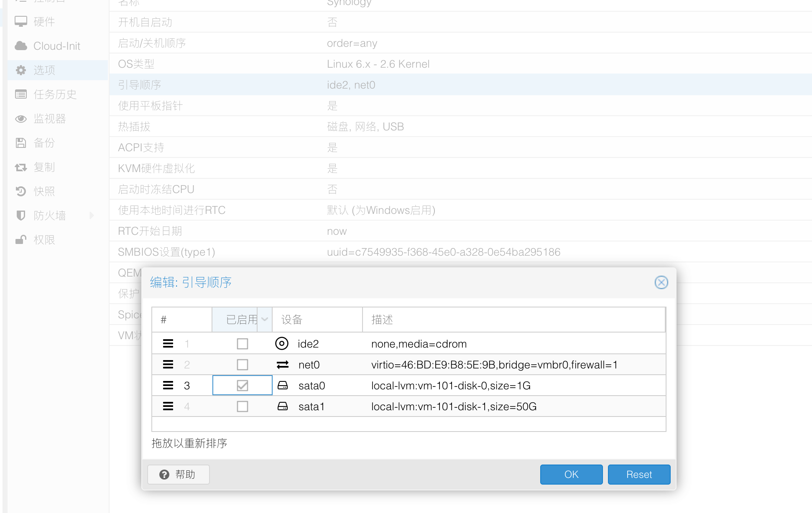Reset the boot order changes

639,475
